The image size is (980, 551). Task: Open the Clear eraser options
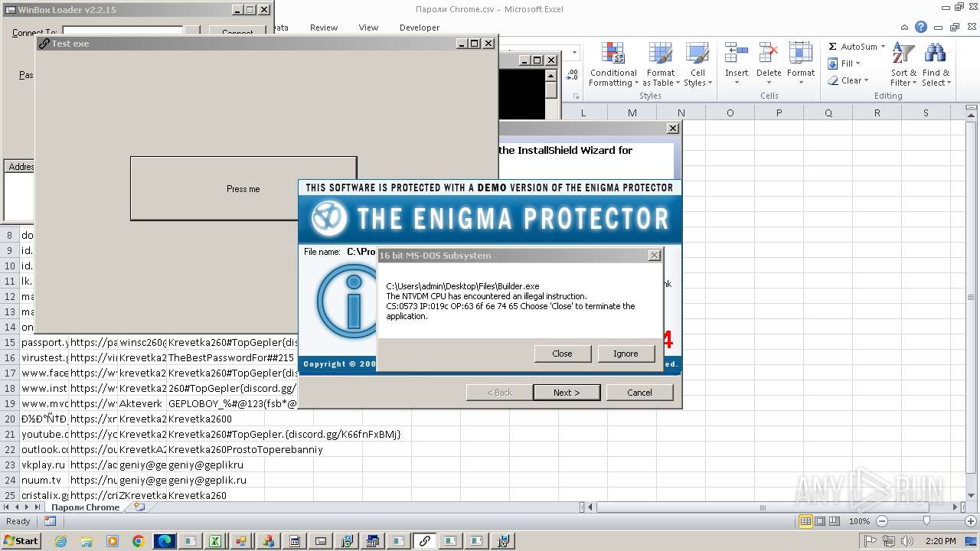848,80
